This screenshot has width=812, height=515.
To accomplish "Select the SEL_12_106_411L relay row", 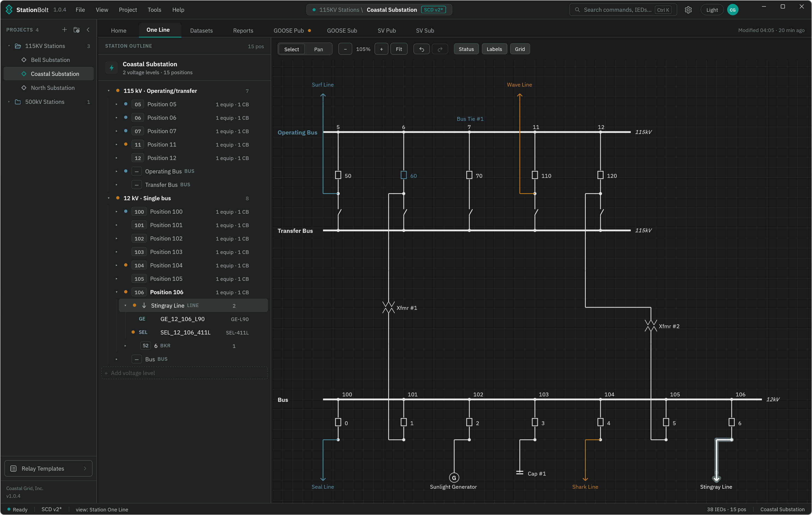I will [x=193, y=333].
